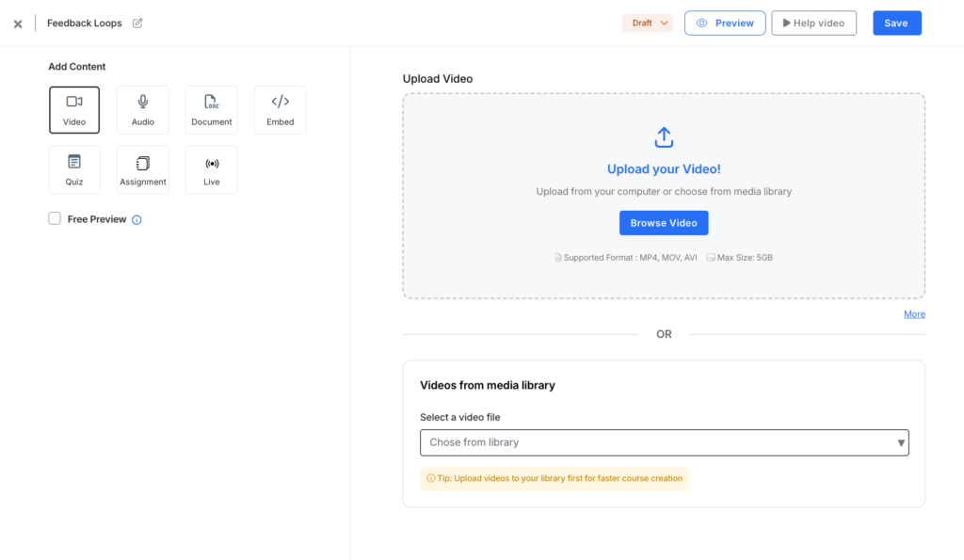Select the Embed content option

280,109
